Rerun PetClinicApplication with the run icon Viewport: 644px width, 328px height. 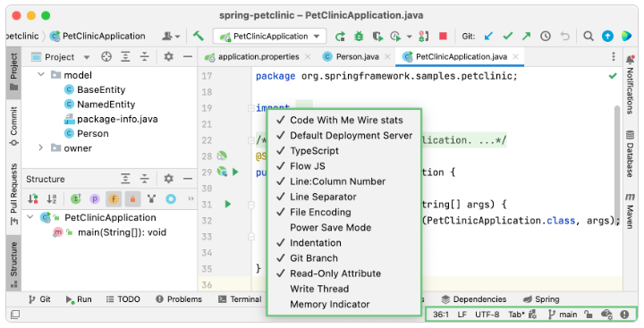(340, 36)
